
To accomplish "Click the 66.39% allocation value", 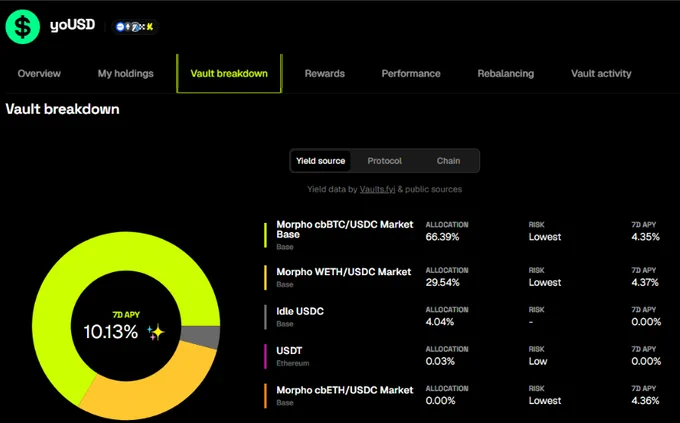I will (x=442, y=237).
